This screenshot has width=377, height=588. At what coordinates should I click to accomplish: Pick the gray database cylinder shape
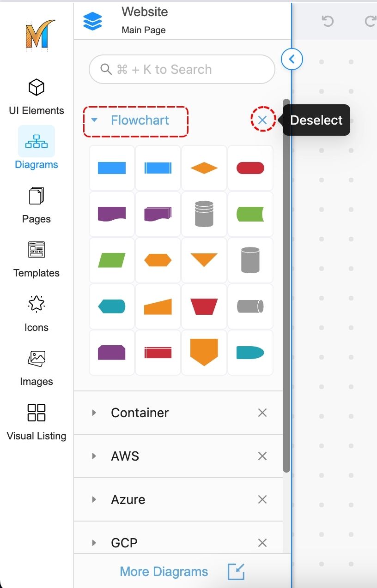(x=204, y=214)
